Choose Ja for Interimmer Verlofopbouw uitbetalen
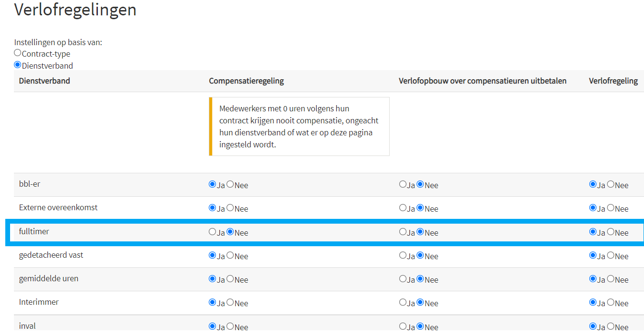The image size is (644, 335). pos(403,302)
